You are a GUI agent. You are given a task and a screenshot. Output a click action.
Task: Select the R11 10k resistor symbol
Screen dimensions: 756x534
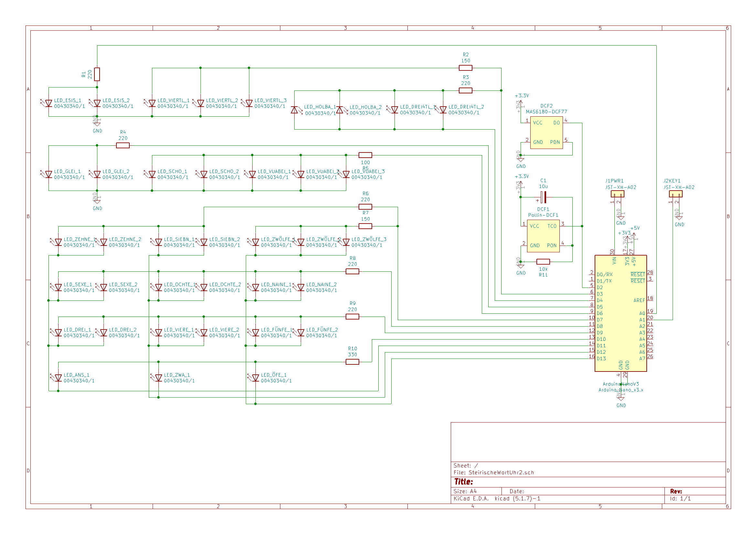[x=543, y=262]
